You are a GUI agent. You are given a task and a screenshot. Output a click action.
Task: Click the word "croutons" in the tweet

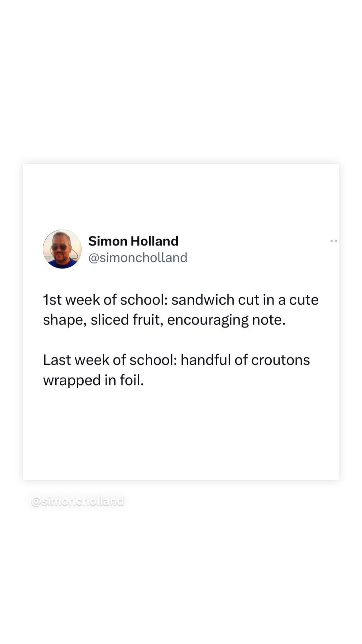[280, 360]
